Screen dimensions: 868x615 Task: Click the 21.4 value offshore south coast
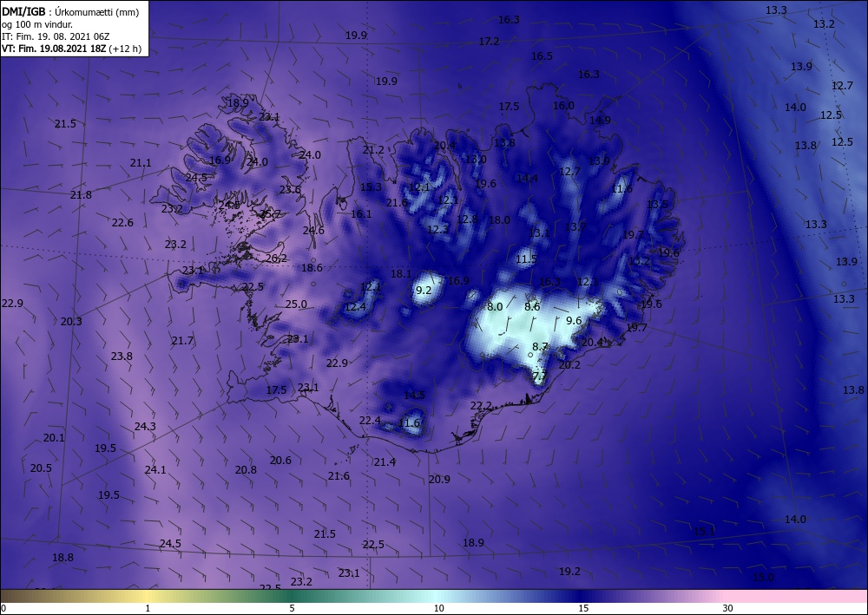385,461
